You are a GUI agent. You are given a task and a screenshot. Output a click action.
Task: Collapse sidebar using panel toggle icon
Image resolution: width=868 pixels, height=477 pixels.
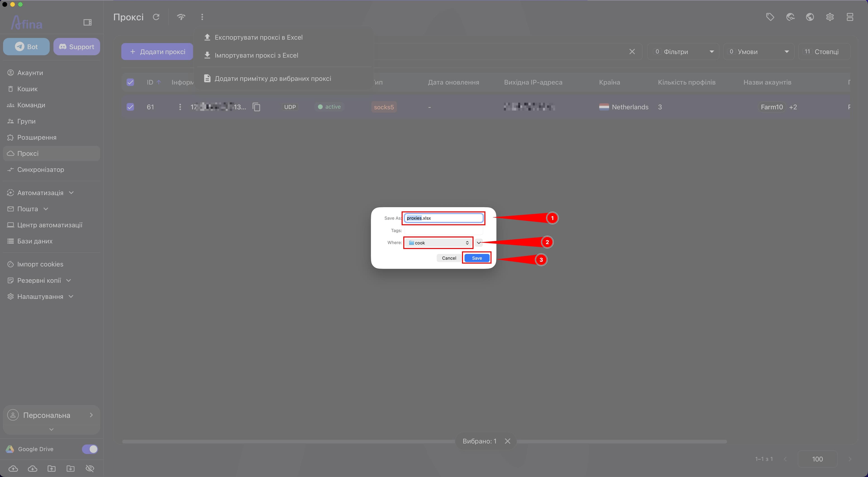87,22
